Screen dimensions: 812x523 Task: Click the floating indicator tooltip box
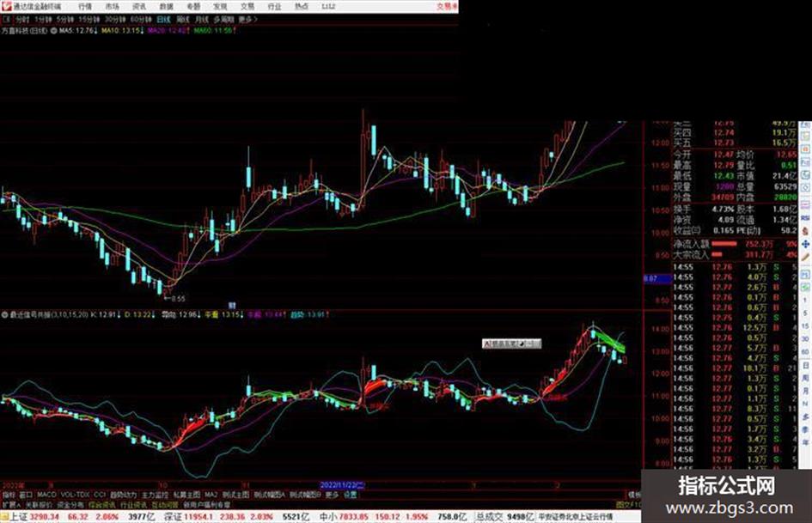coord(511,344)
